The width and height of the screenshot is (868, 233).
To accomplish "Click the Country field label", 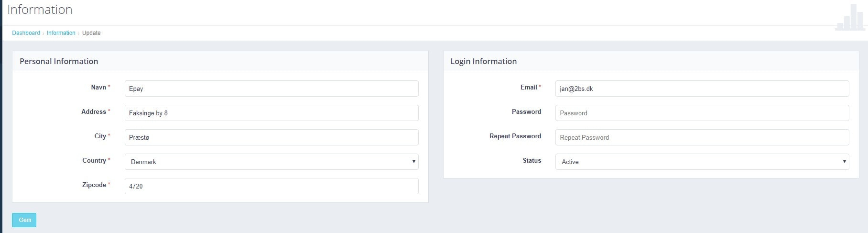I will click(x=94, y=161).
